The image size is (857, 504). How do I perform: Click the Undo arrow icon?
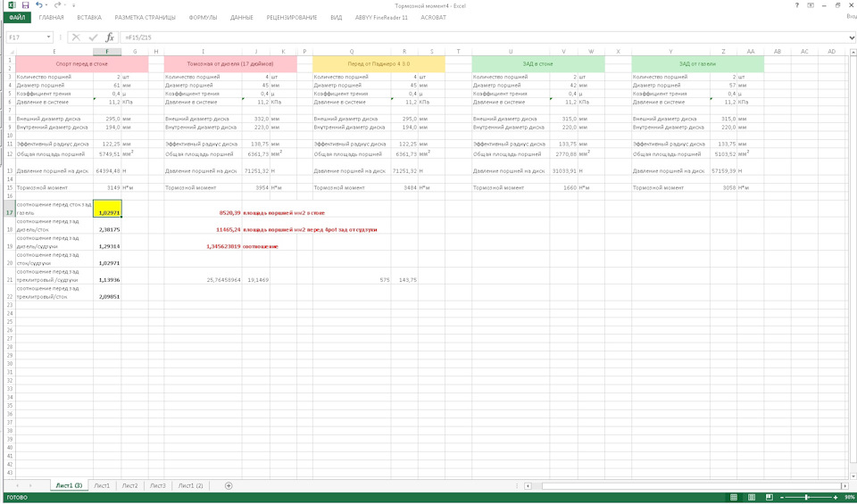[x=39, y=5]
